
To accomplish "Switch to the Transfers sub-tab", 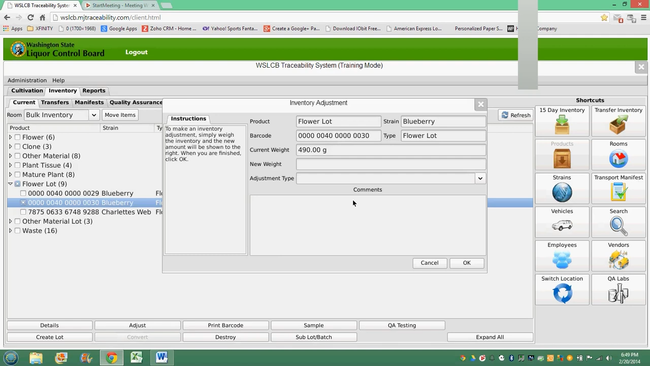I will tap(55, 102).
